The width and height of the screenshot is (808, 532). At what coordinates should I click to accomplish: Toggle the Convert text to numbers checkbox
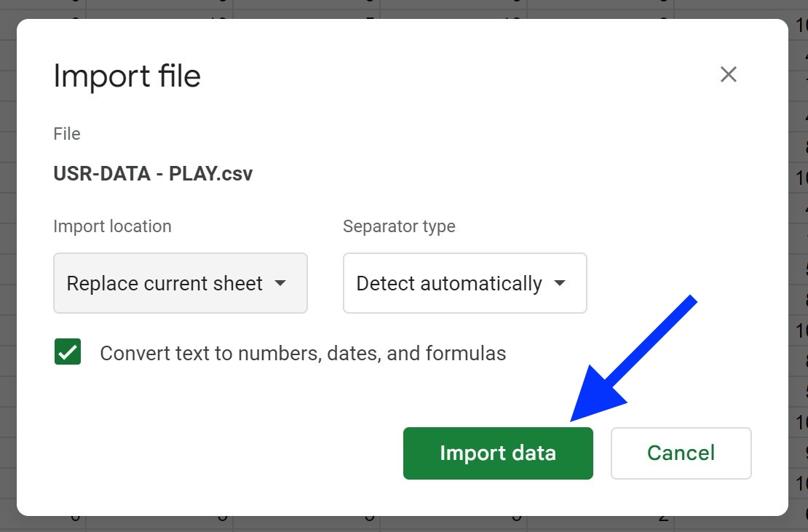[68, 353]
